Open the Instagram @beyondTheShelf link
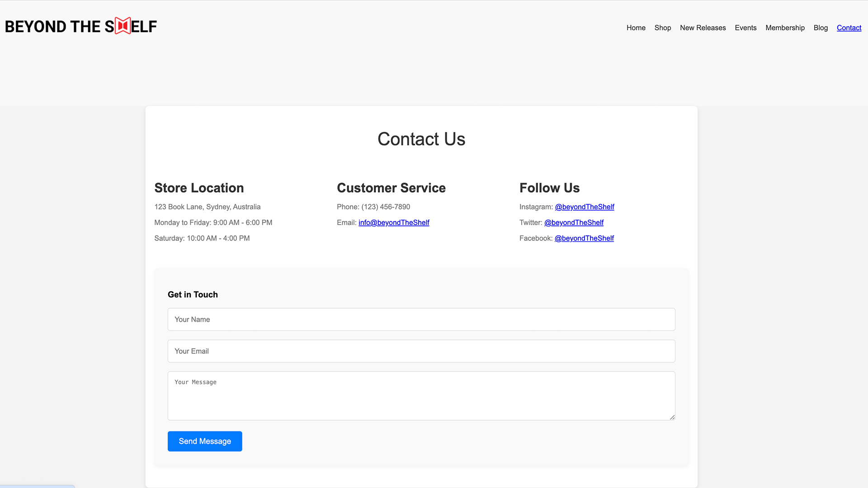This screenshot has width=868, height=488. pos(585,206)
